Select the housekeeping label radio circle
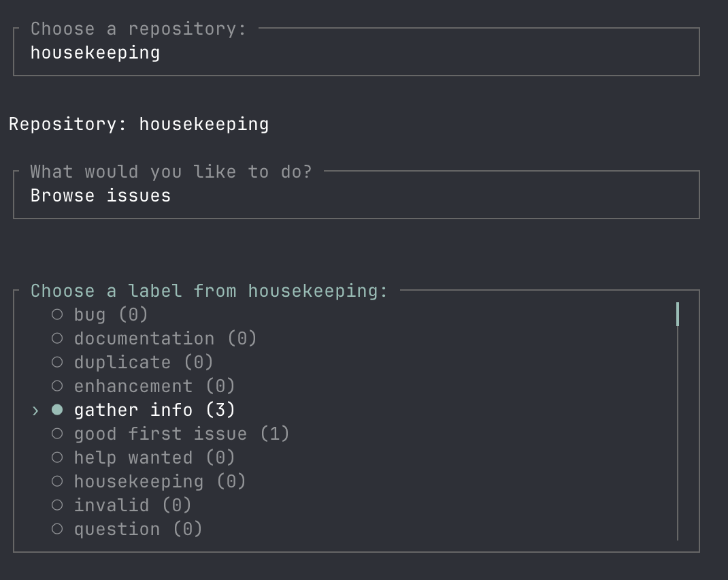This screenshot has width=728, height=580. click(x=57, y=481)
